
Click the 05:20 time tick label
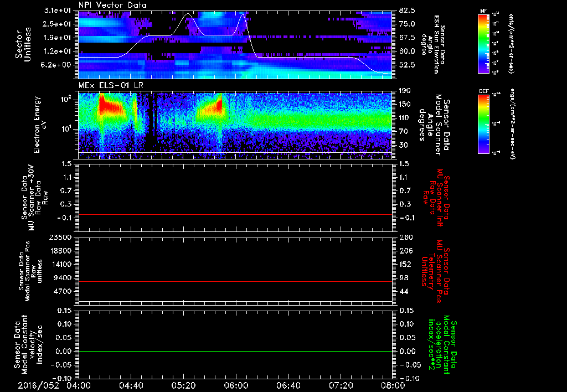point(183,385)
